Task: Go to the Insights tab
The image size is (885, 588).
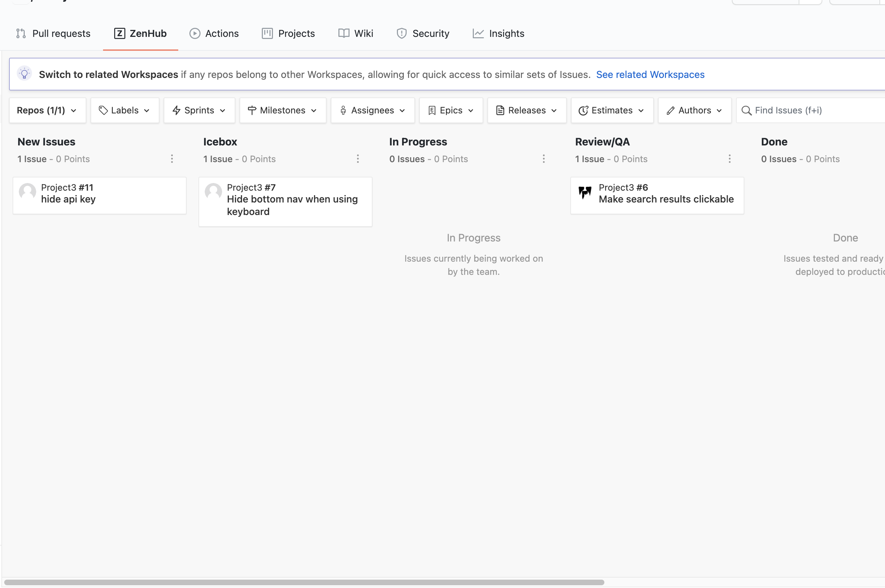Action: 498,33
